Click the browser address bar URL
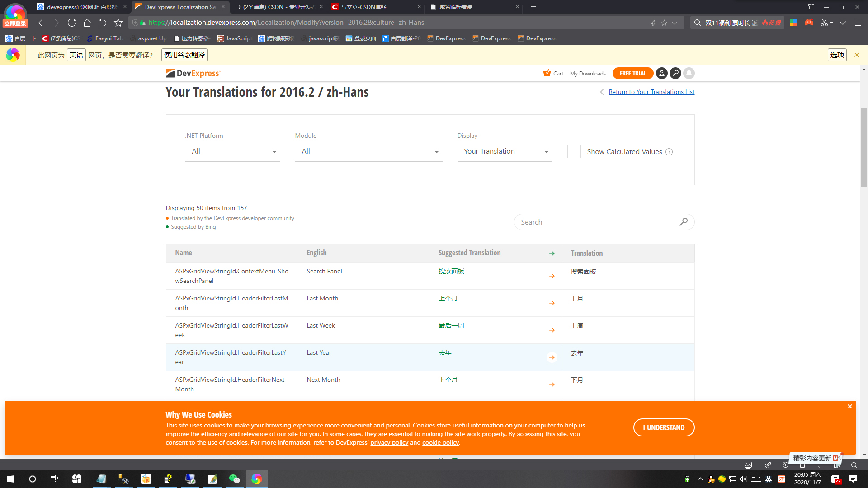 coord(287,23)
